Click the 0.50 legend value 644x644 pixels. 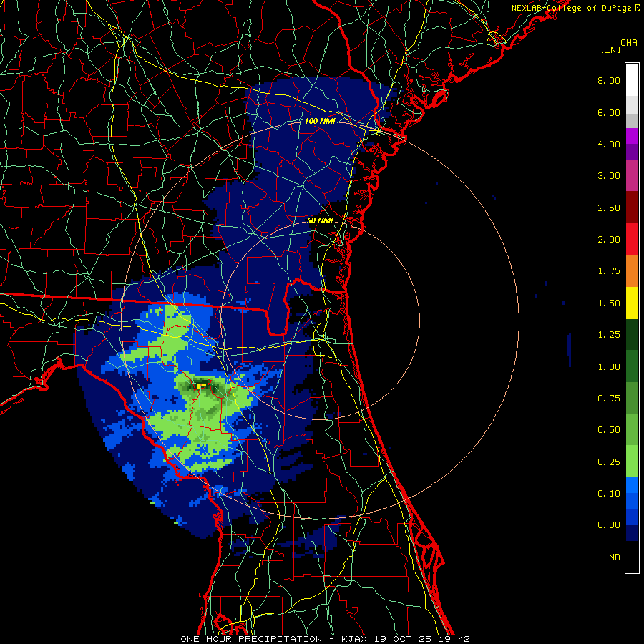(x=609, y=430)
